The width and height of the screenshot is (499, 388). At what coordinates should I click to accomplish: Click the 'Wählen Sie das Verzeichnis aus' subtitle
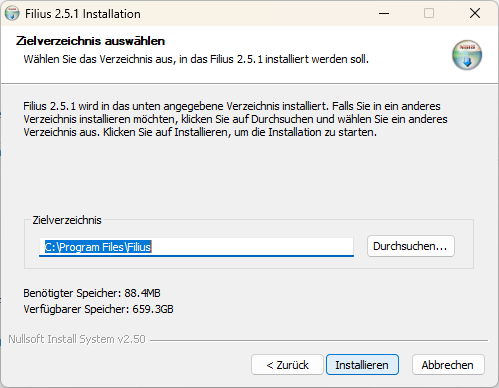click(x=196, y=59)
